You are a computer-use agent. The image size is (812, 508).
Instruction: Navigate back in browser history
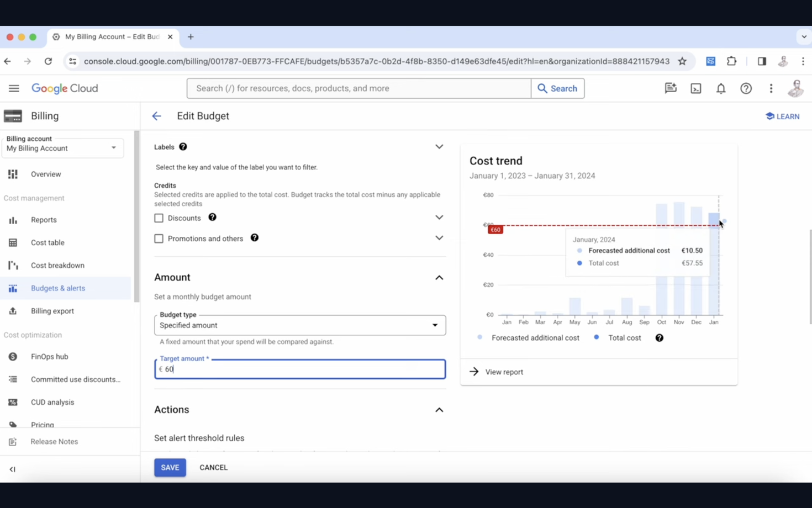(7, 61)
